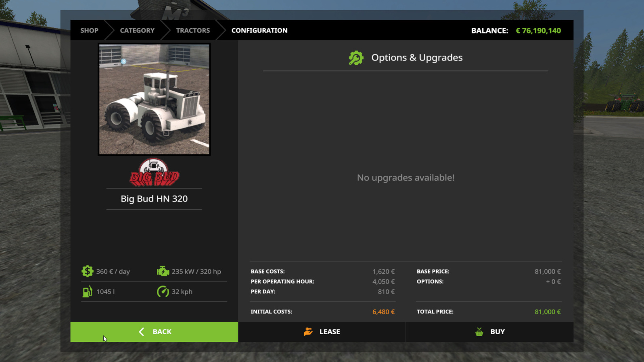Click the engine power icon
644x362 pixels.
click(x=163, y=271)
